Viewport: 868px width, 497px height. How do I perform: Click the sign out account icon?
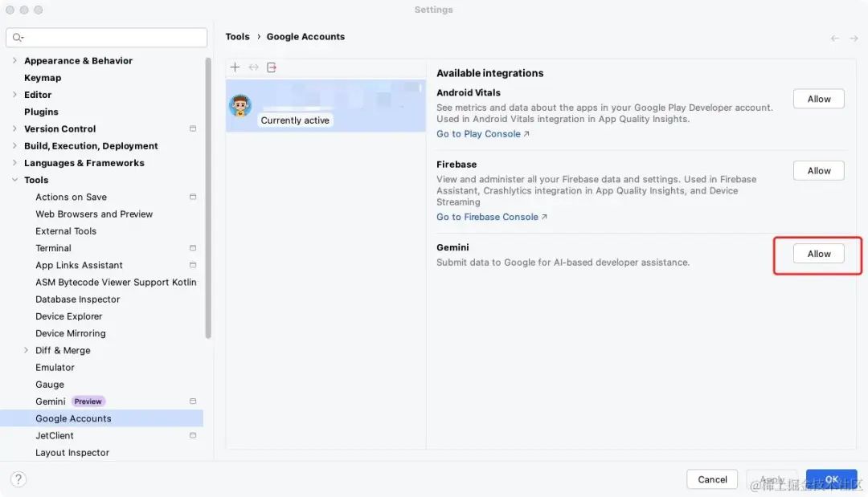[x=272, y=67]
